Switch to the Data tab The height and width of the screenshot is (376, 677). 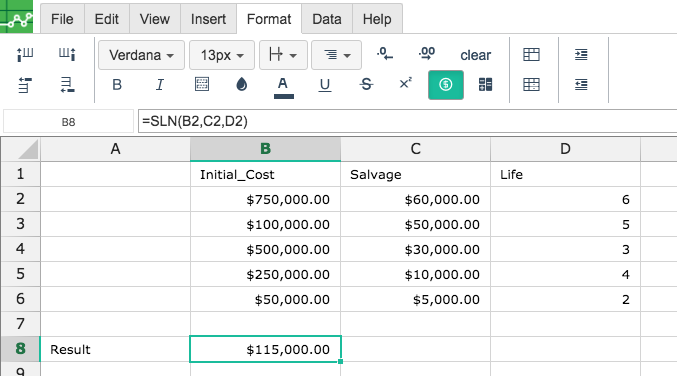coord(327,19)
